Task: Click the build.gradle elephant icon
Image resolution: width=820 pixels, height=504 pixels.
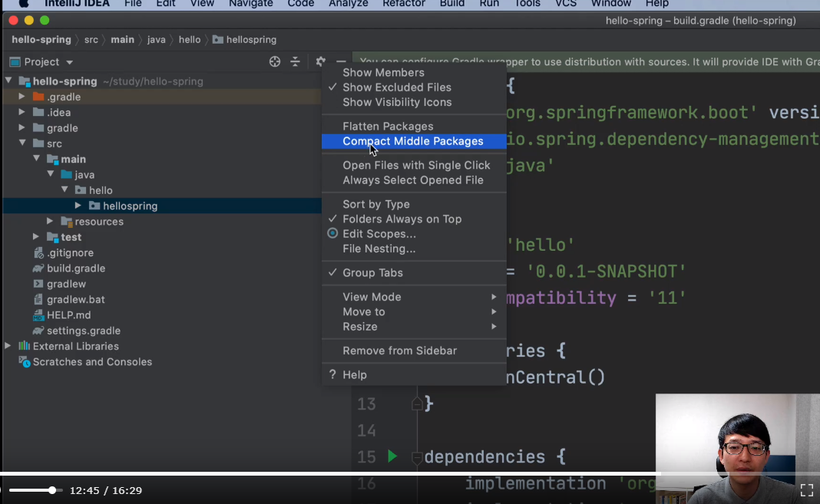Action: (x=38, y=268)
